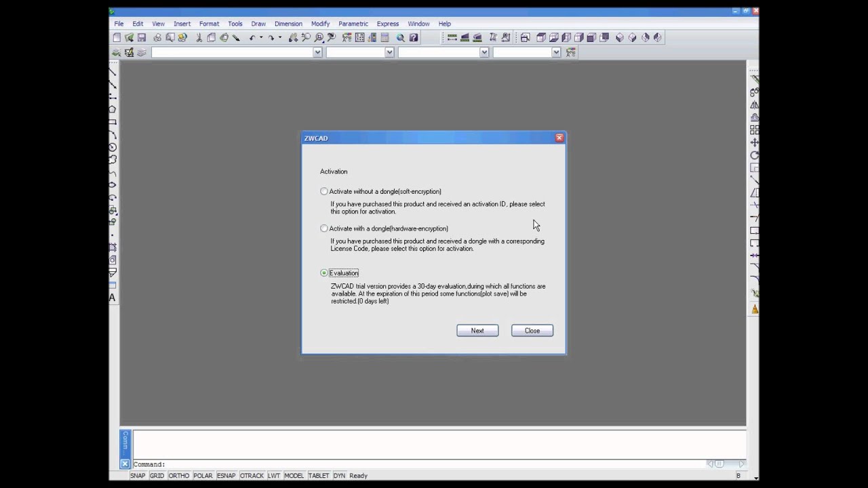
Task: Close the command window with X icon
Action: point(125,464)
